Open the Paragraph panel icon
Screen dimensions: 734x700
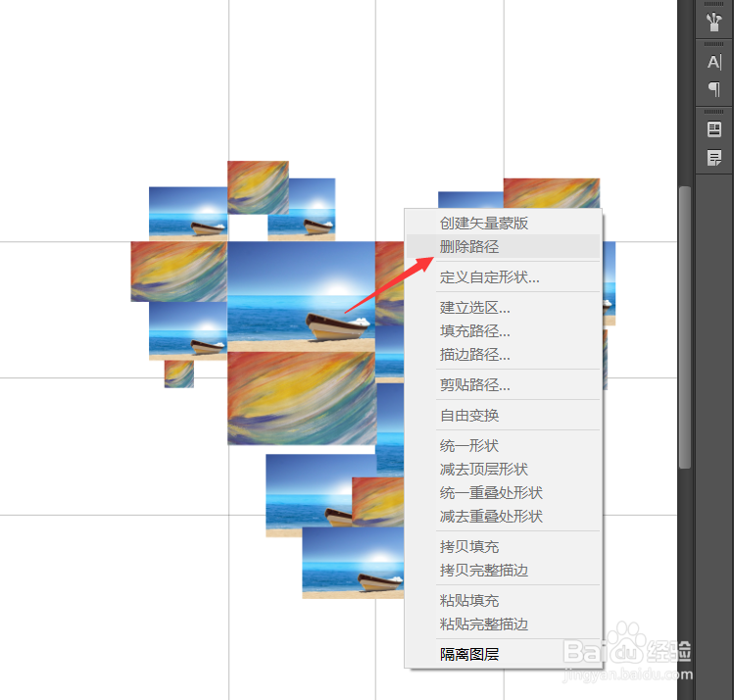(713, 88)
